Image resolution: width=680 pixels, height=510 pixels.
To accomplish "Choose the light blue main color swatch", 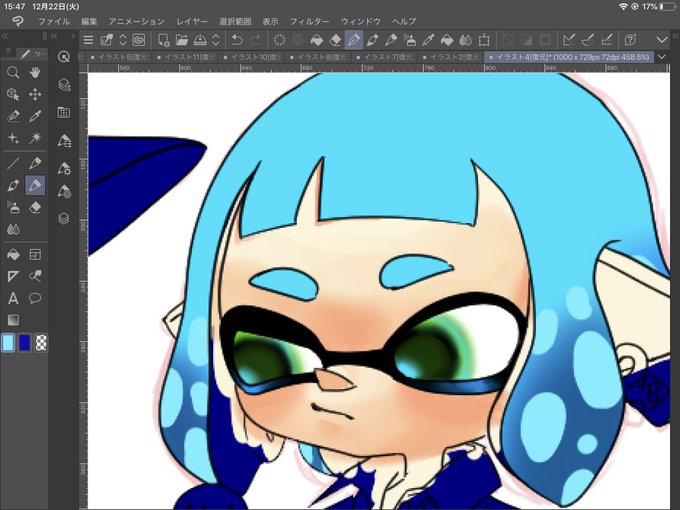I will click(8, 343).
